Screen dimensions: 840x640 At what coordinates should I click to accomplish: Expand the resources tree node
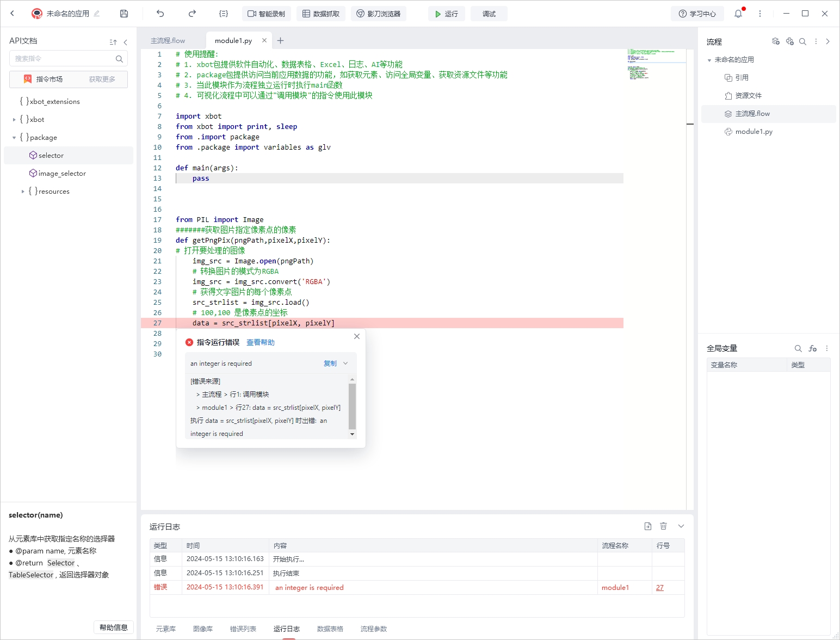coord(23,192)
